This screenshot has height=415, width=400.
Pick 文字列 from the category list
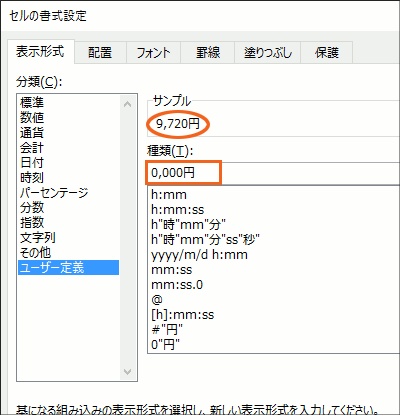click(38, 237)
